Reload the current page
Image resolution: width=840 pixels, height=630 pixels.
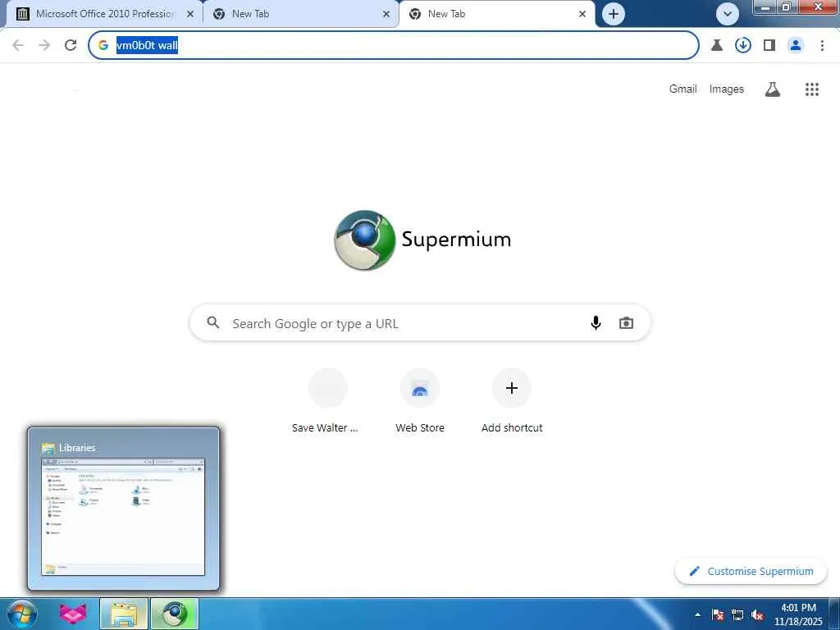(71, 45)
